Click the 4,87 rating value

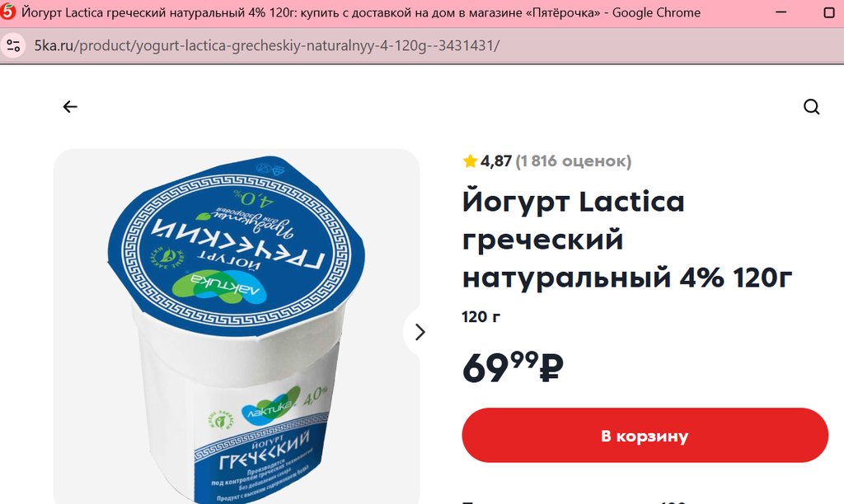(x=495, y=161)
